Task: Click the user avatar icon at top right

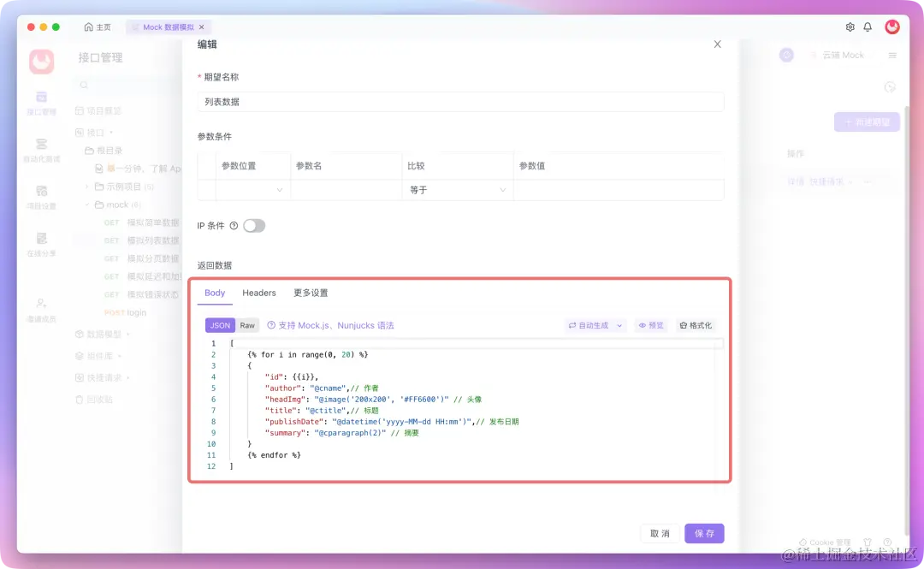Action: [892, 27]
